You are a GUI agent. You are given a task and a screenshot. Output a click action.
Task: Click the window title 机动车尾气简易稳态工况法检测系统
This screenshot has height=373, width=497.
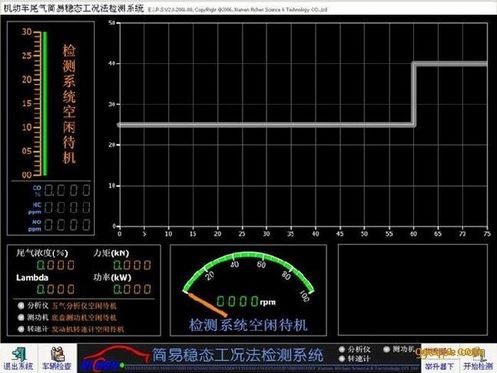[x=74, y=8]
